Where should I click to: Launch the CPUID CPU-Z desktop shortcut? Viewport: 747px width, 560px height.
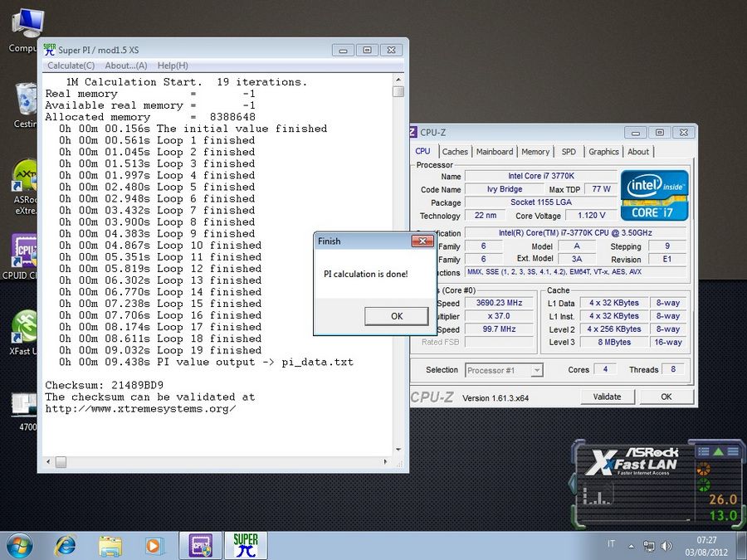[22, 256]
